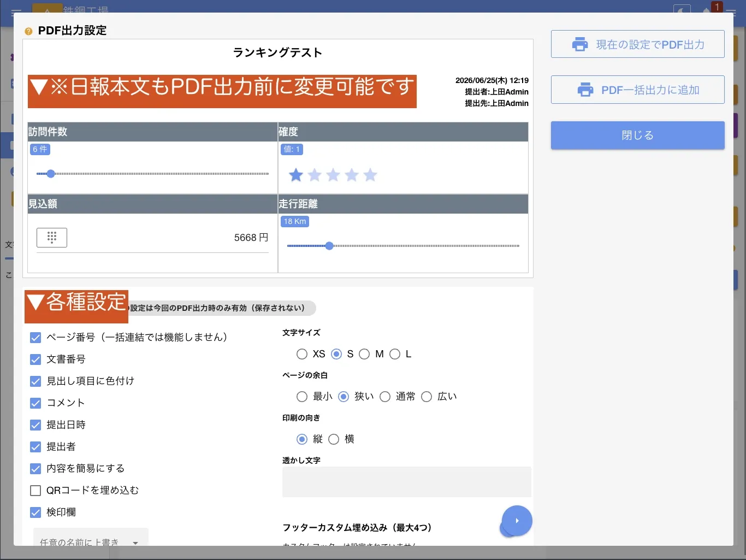Click the dark mode moon icon
746x560 pixels.
tap(682, 10)
